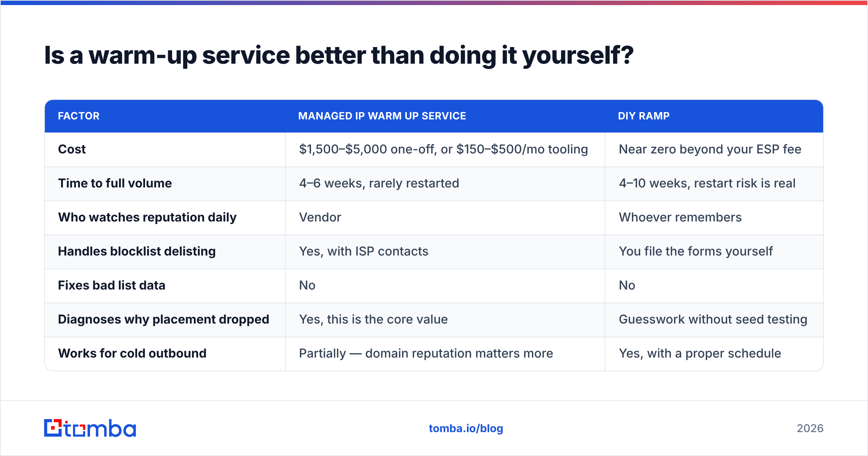868x456 pixels.
Task: Select 'Who watches reputation daily' label
Action: click(x=147, y=217)
